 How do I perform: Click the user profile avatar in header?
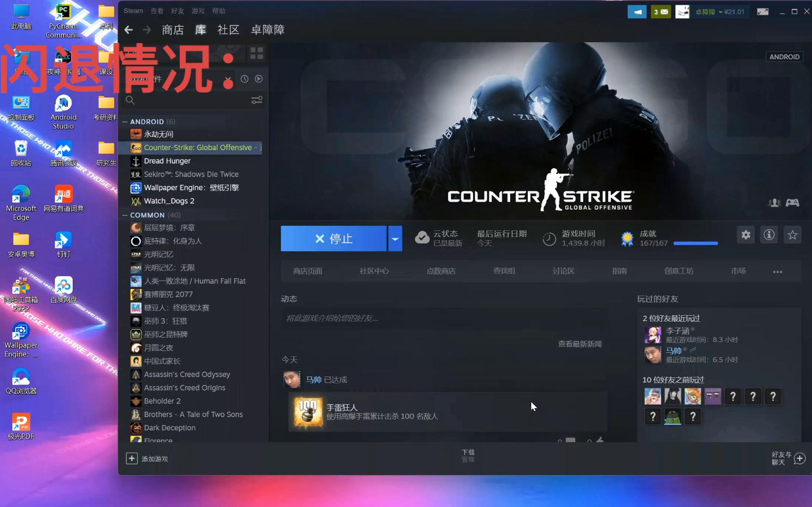[x=682, y=11]
